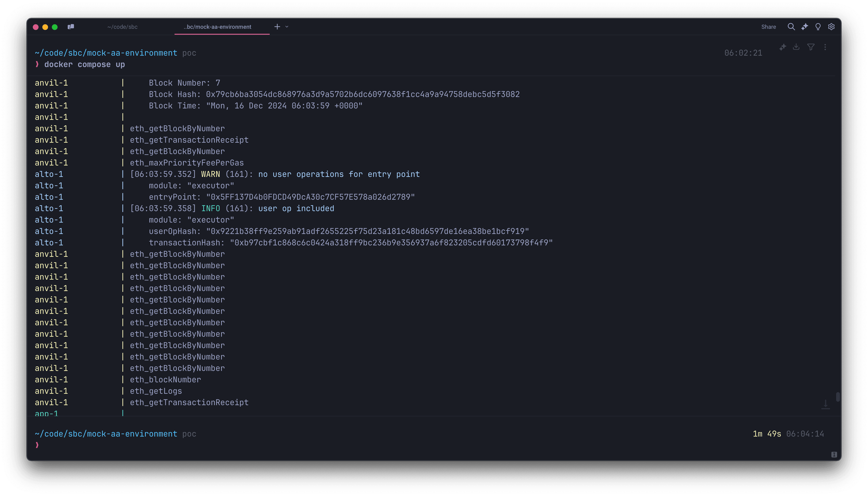The image size is (868, 496).
Task: Expand new tab options chevron
Action: click(x=287, y=27)
